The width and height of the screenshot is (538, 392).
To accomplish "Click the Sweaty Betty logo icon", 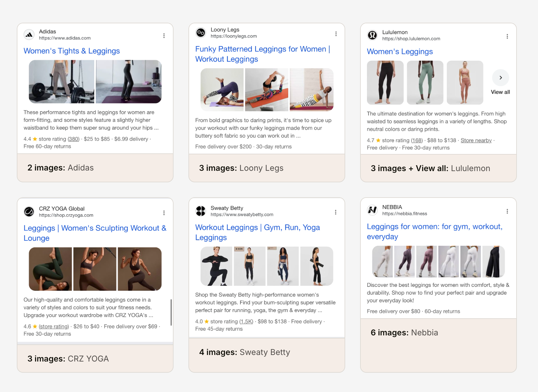I will point(201,211).
